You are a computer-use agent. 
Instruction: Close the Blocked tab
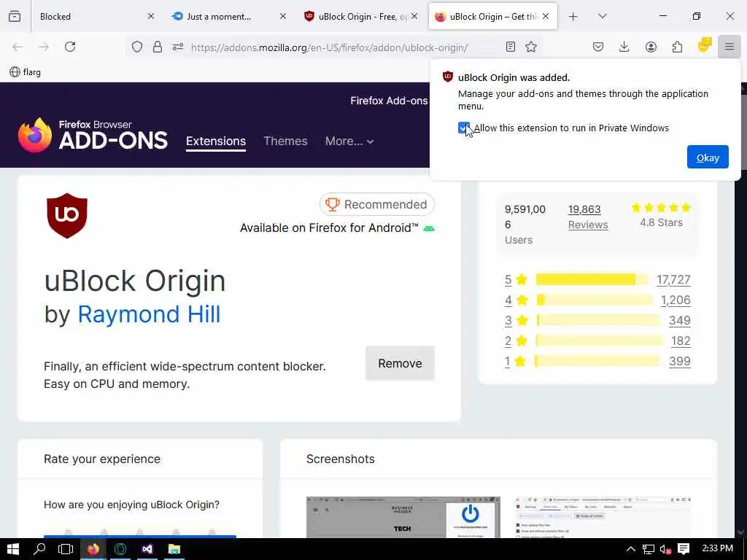pos(151,16)
